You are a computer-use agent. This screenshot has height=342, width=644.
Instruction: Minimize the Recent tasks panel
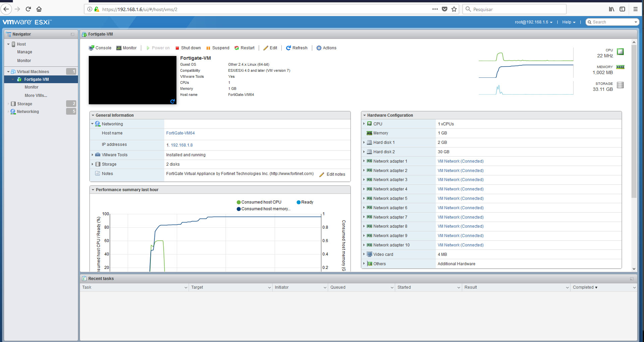[632, 279]
